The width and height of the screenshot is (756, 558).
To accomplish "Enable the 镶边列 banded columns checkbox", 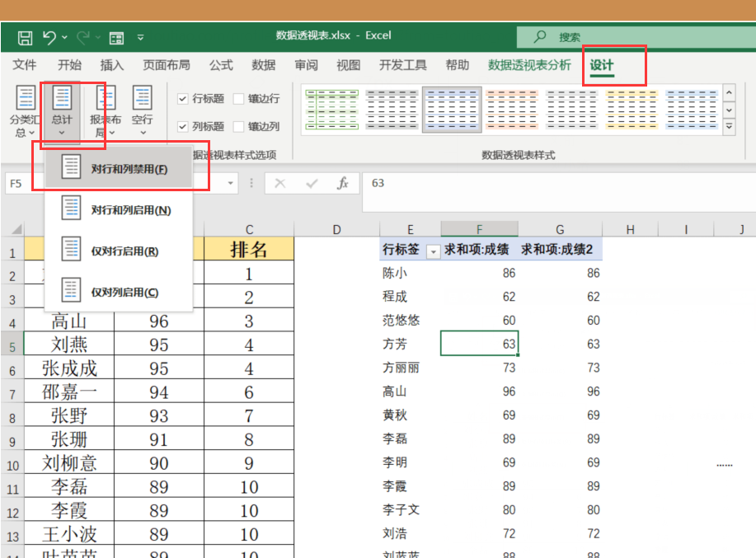I will click(238, 127).
